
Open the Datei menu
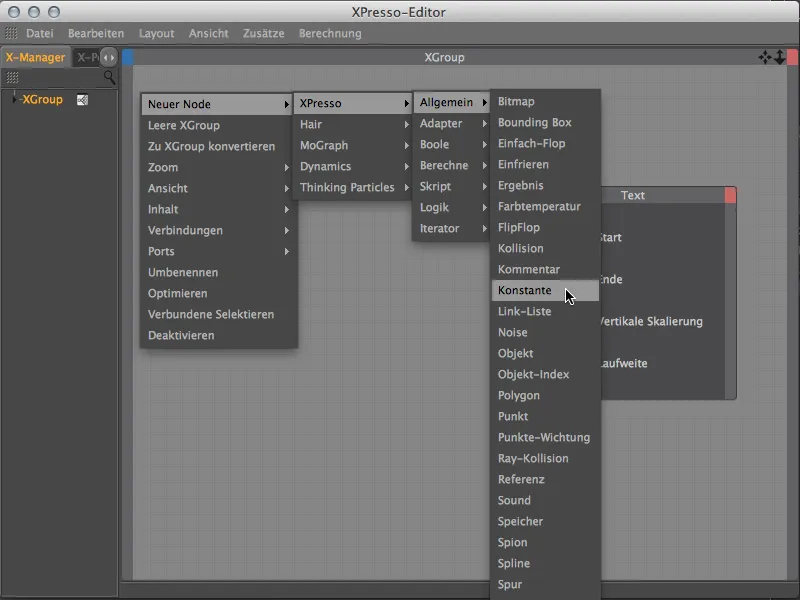pyautogui.click(x=40, y=33)
